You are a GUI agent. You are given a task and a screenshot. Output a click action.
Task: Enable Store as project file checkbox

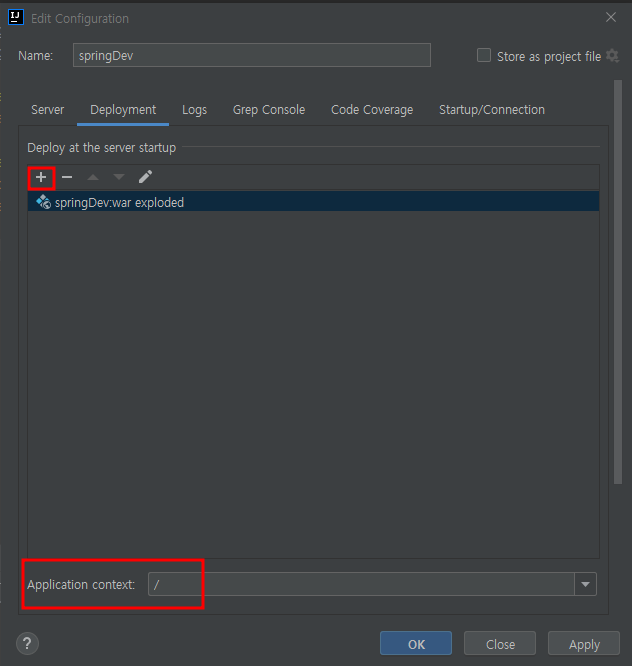click(484, 55)
